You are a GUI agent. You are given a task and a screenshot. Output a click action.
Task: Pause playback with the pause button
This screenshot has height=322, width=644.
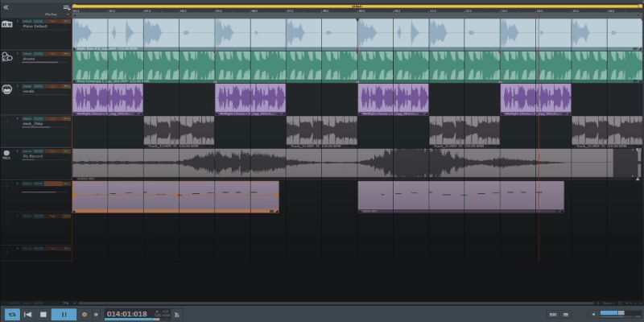[x=64, y=314]
